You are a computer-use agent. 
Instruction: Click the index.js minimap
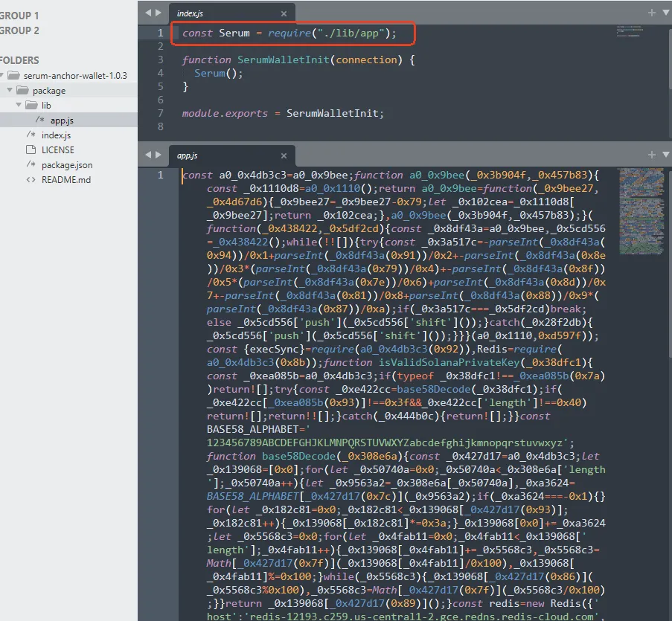pyautogui.click(x=630, y=31)
